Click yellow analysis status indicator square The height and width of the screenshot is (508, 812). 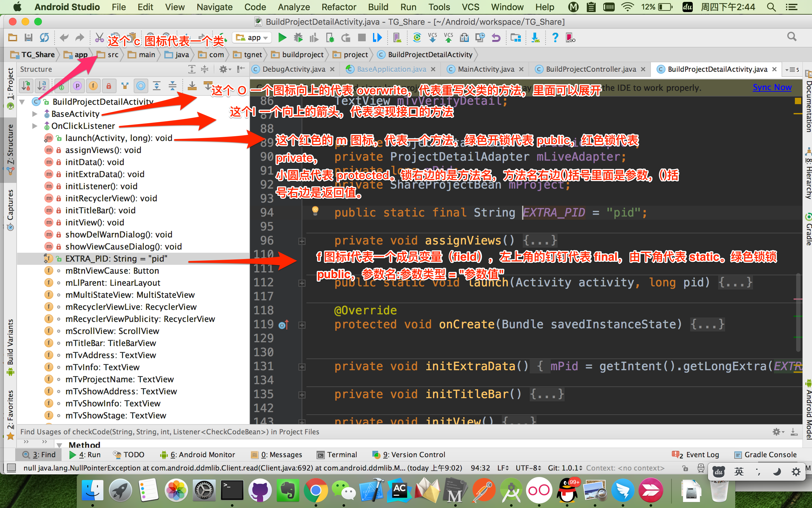coord(798,101)
